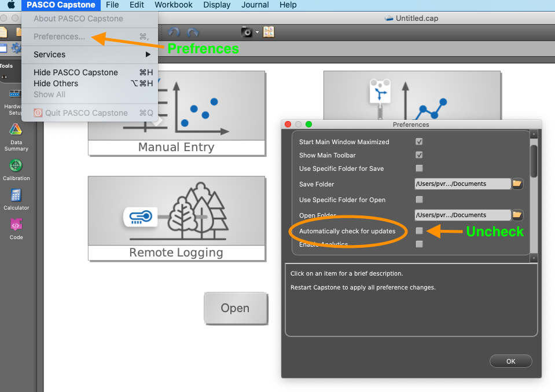
Task: Click the 'Start Main Window Maximized' label
Action: [x=344, y=142]
